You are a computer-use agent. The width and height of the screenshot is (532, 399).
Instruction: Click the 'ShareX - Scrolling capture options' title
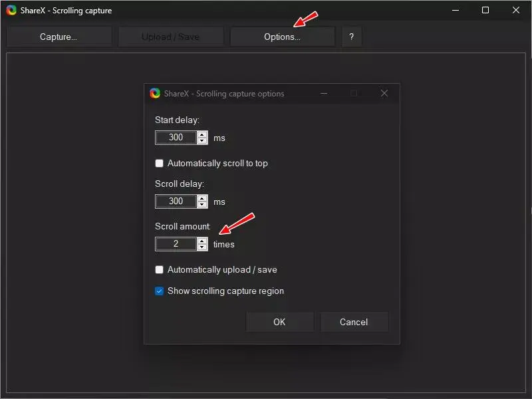pos(224,94)
